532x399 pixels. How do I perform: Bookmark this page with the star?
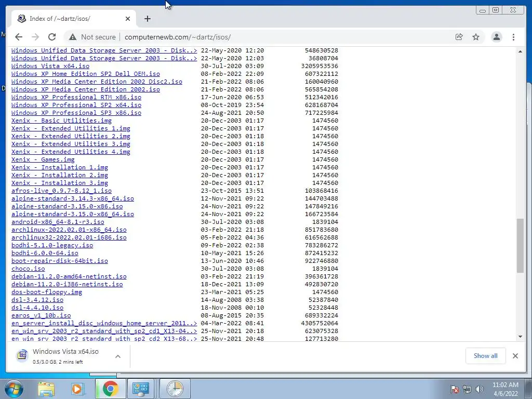point(476,37)
